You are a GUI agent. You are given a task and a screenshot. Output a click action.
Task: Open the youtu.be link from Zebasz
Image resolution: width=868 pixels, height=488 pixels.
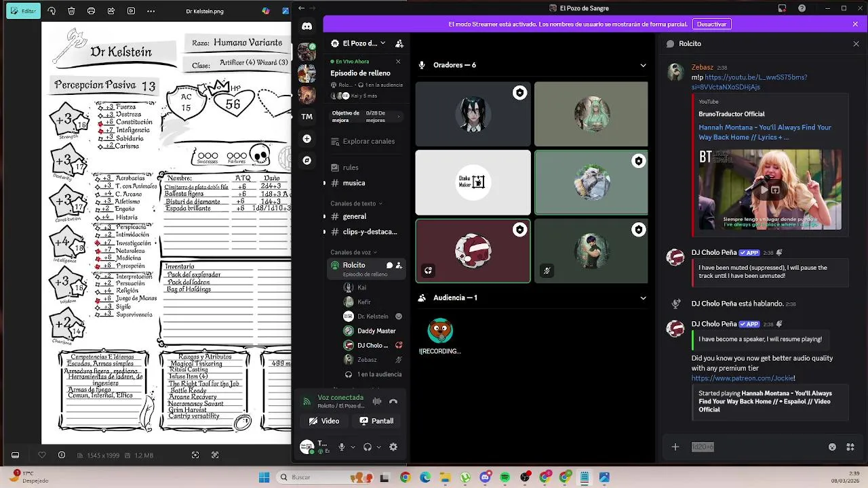point(749,82)
